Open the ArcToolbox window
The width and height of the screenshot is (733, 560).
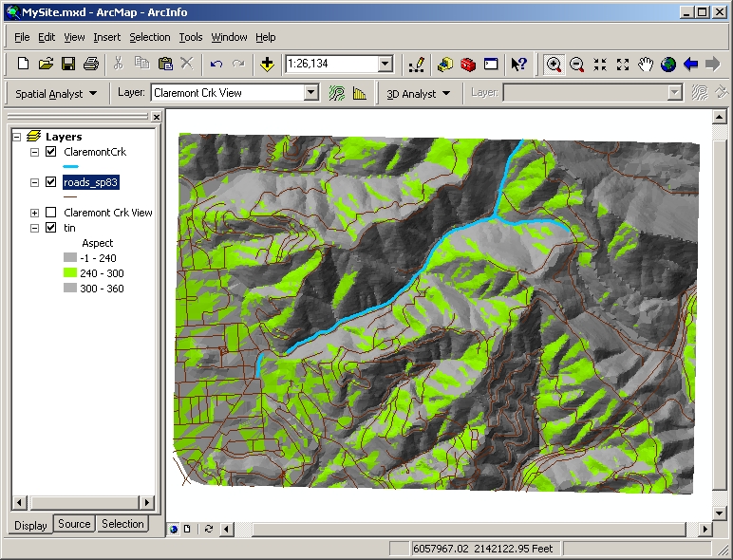[467, 65]
